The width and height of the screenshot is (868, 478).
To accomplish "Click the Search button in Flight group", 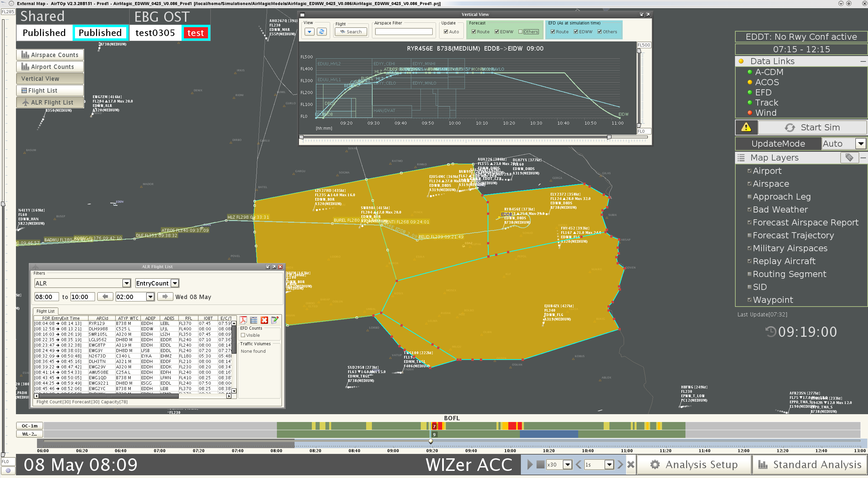I will pos(351,32).
